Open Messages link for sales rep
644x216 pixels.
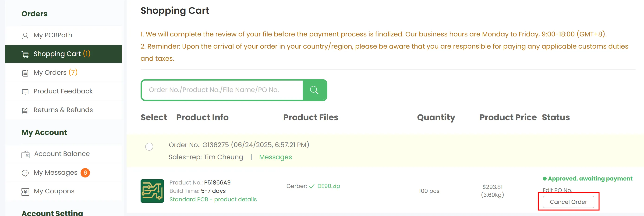point(275,157)
